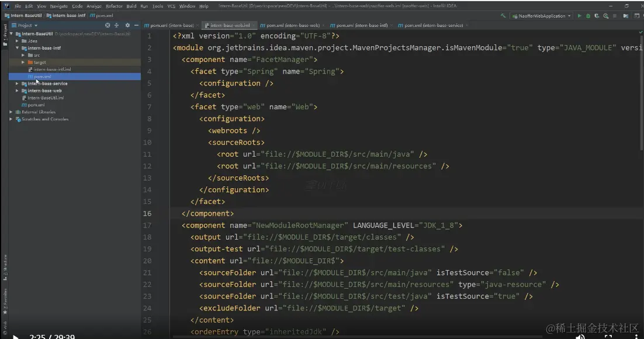Click intern-base-intf in the navigation breadcrumb
644x339 pixels.
pyautogui.click(x=65, y=16)
